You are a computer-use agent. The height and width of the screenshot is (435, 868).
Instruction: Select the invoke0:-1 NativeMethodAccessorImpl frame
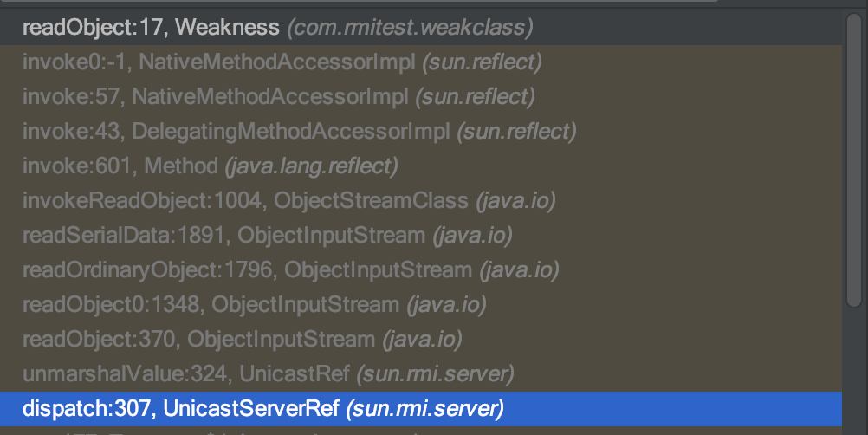tap(421, 62)
